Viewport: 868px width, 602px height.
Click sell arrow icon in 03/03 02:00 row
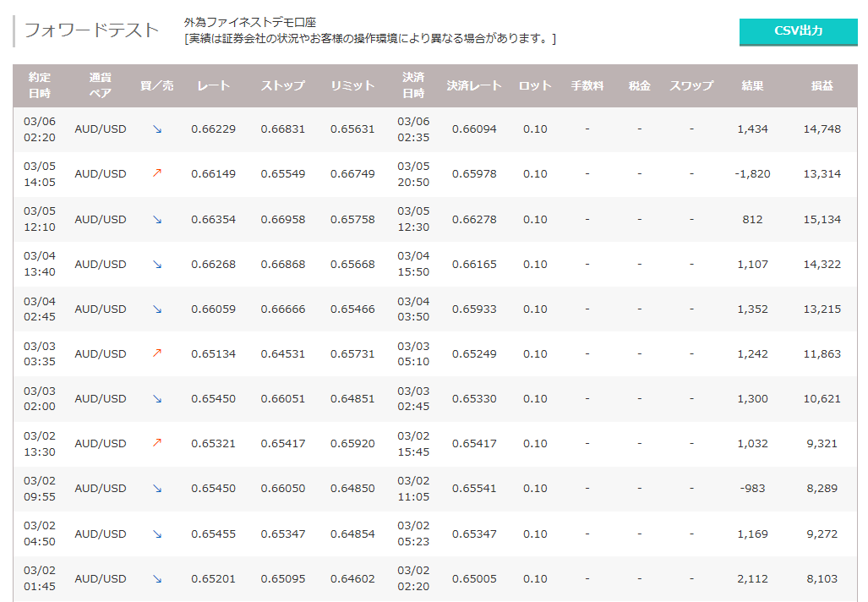(157, 399)
